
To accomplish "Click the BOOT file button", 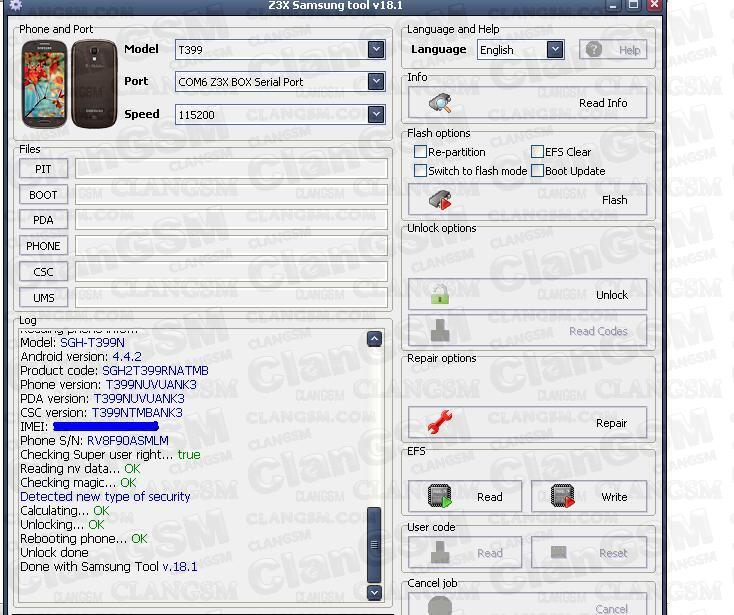I will pyautogui.click(x=44, y=195).
